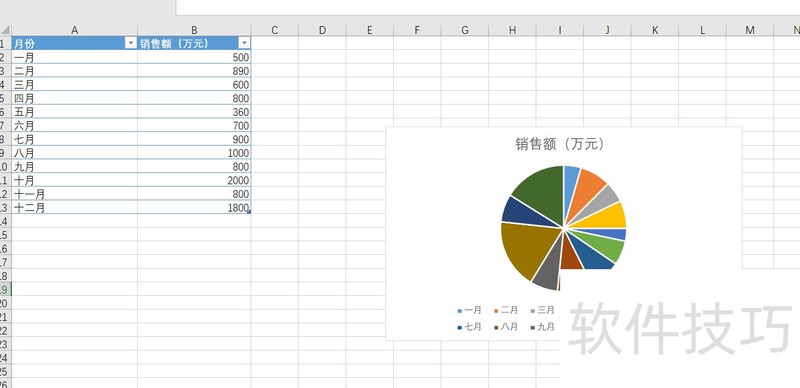
Task: Click the formula bar input area
Action: coord(488,7)
